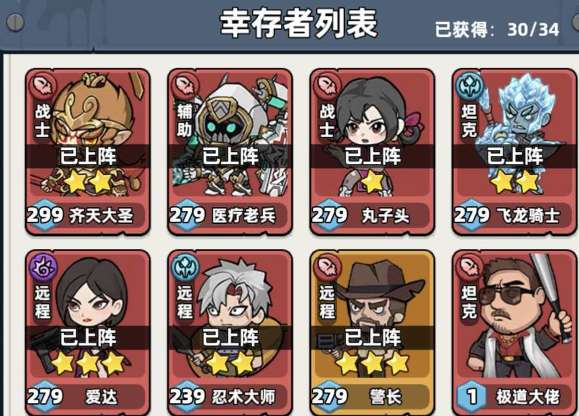579x416 pixels.
Task: Select the 飞龙骑士 ice tank card
Action: [x=515, y=152]
